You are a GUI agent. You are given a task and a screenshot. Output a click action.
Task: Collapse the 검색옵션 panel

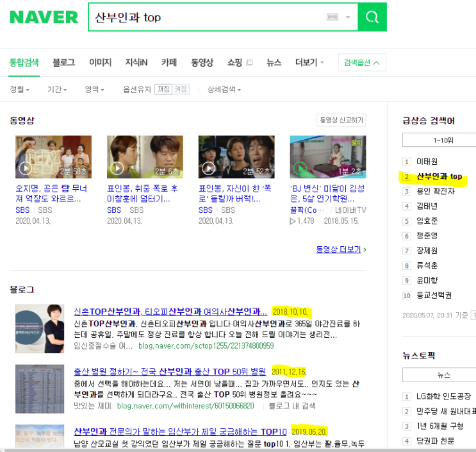coord(362,63)
